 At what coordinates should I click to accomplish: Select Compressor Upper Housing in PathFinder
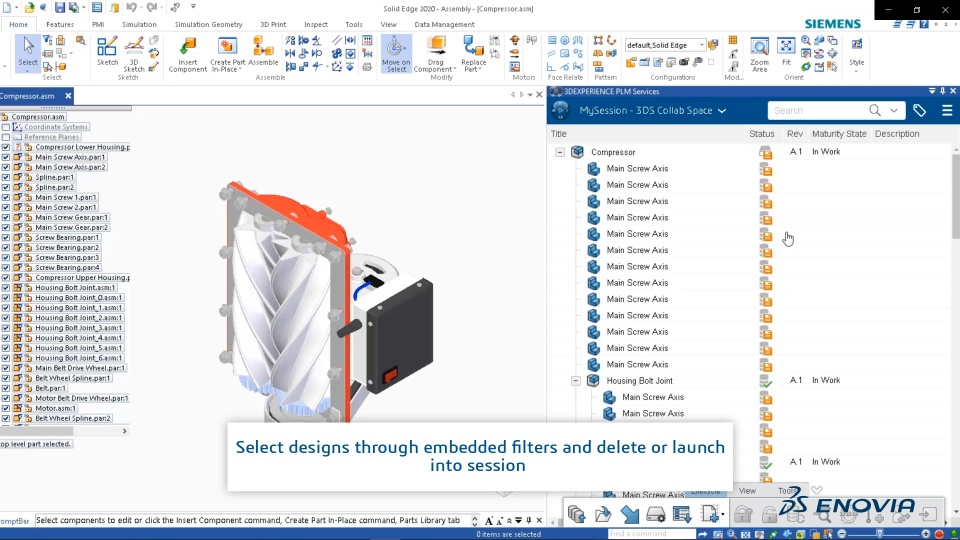point(82,277)
